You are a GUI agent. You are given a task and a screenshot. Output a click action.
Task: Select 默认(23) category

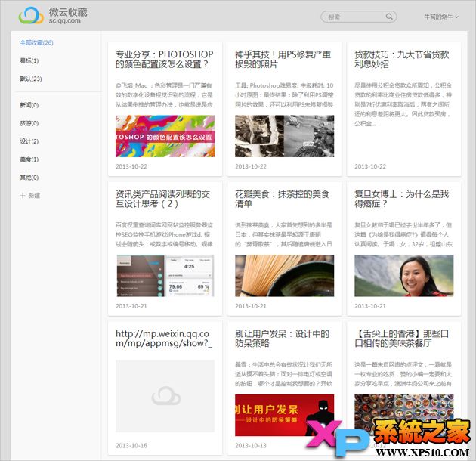pos(31,79)
